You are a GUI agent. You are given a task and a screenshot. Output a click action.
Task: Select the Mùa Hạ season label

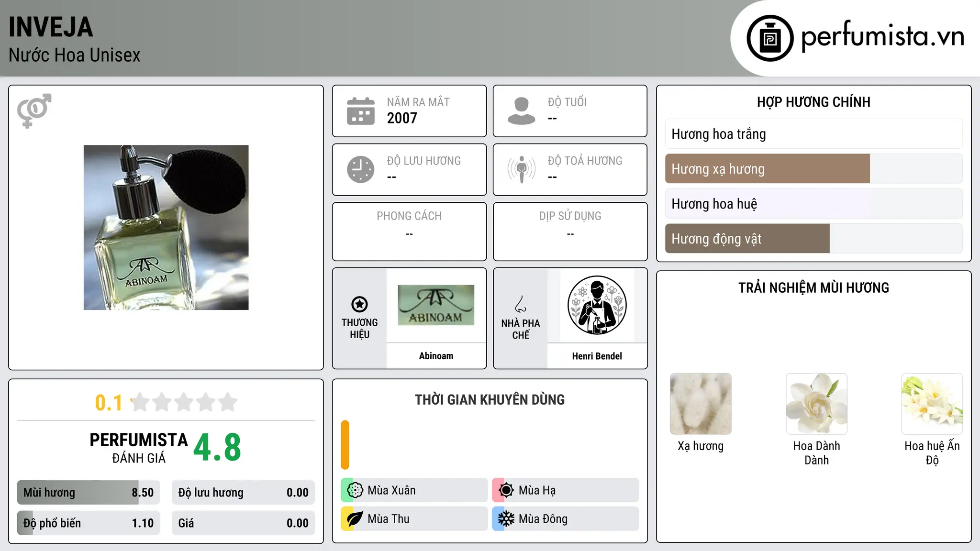coord(537,490)
